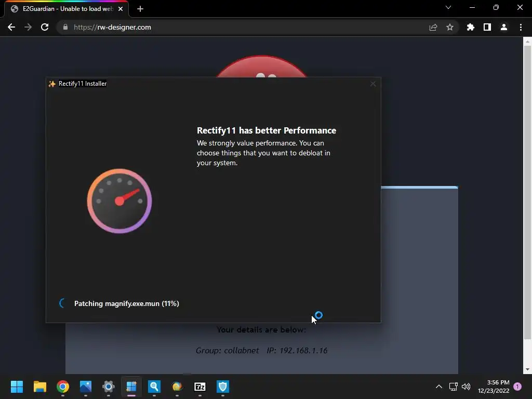This screenshot has width=532, height=399.
Task: Click 'Patching magnify.exe.mun (11%)' status text
Action: tap(127, 303)
